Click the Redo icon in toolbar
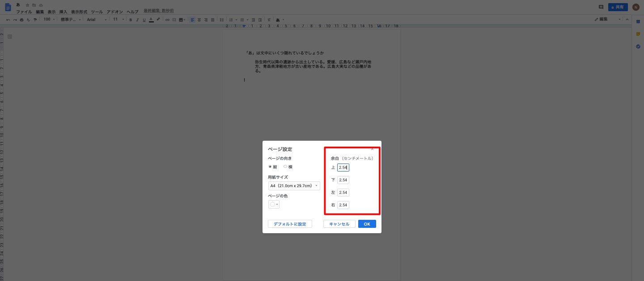Image resolution: width=644 pixels, height=281 pixels. pyautogui.click(x=15, y=20)
